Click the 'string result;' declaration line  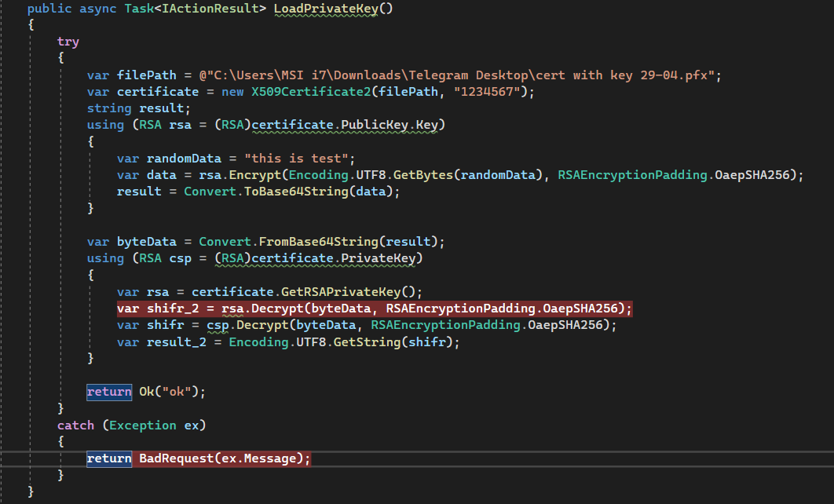tap(138, 108)
